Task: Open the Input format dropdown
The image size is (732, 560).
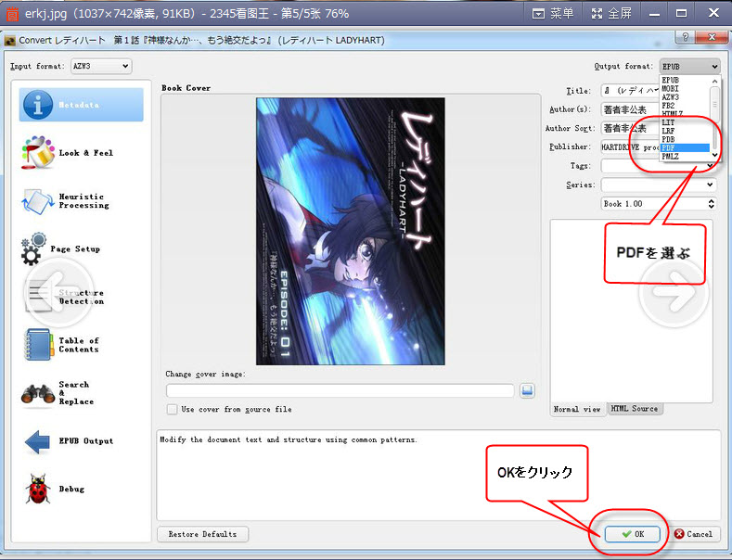Action: [101, 66]
